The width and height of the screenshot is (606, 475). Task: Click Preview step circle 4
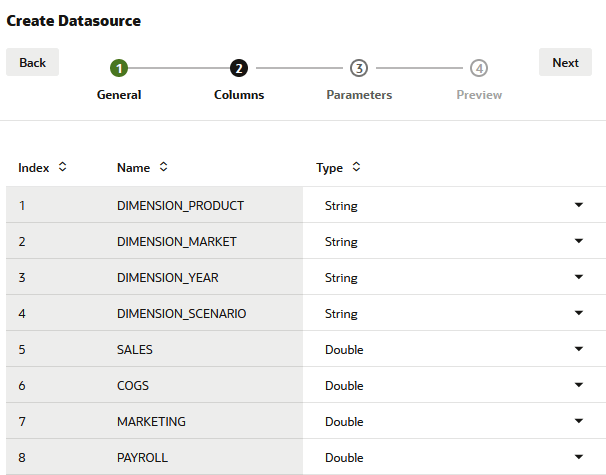tap(479, 68)
